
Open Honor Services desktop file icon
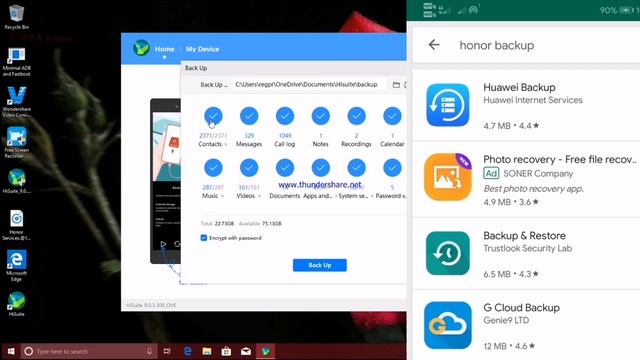(x=16, y=225)
